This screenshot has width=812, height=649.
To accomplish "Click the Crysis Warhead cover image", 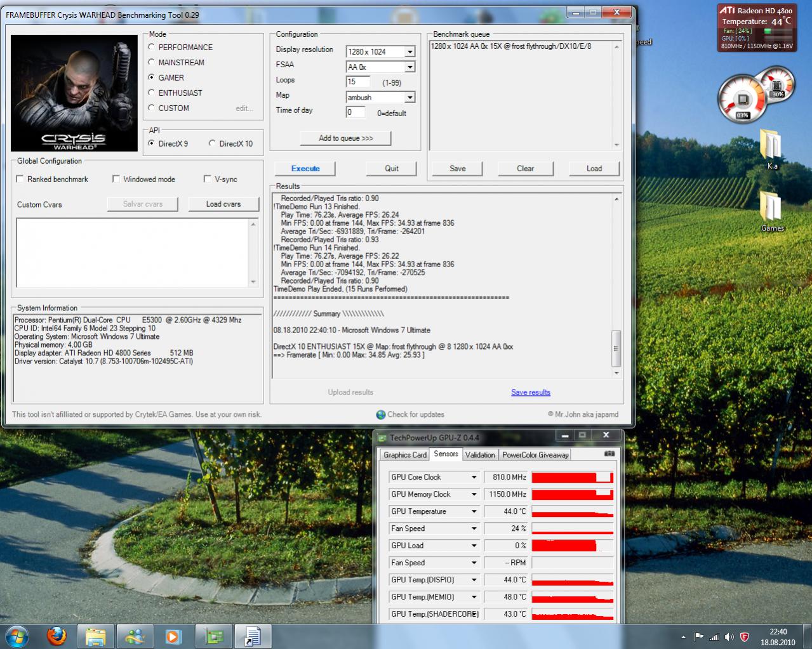I will click(74, 93).
